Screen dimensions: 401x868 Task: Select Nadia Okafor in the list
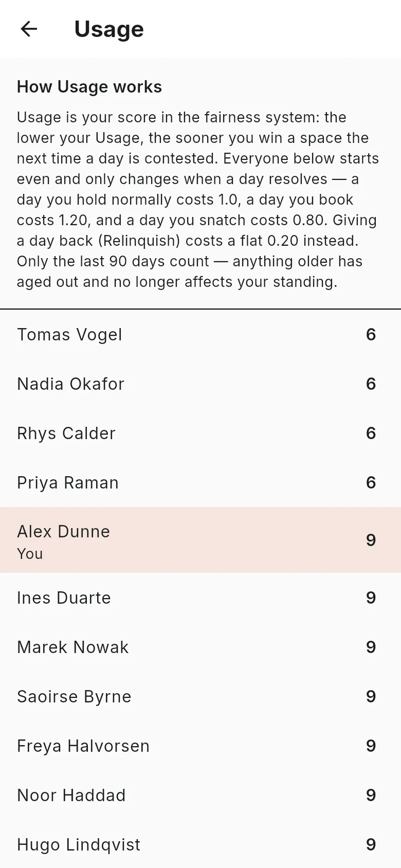pyautogui.click(x=200, y=384)
